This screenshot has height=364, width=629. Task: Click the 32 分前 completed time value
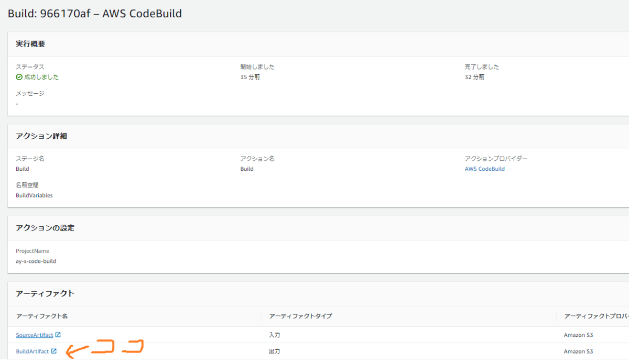474,77
